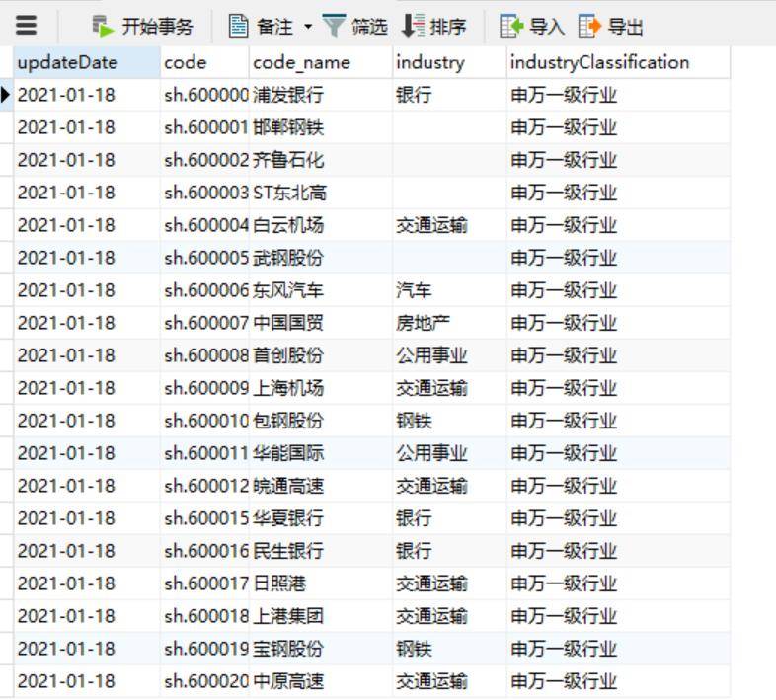Select cell sh.600009
Viewport: 776px width, 700px height.
click(x=205, y=388)
